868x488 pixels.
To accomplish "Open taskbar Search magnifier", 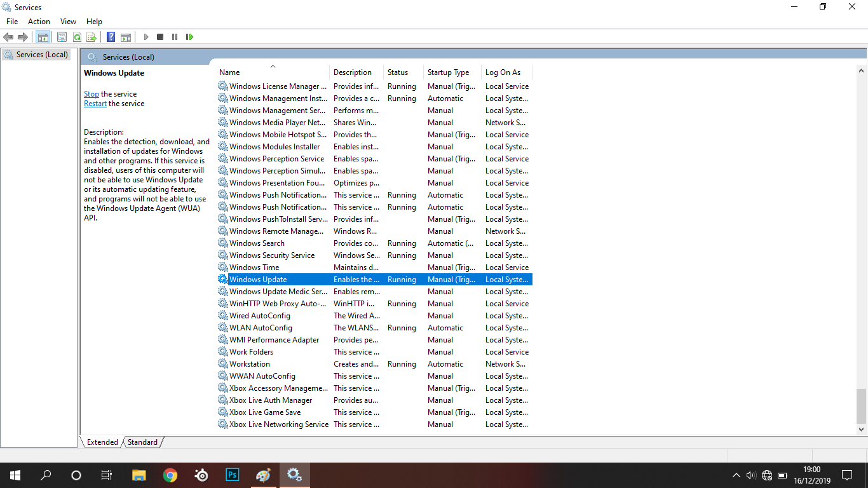I will tap(46, 475).
